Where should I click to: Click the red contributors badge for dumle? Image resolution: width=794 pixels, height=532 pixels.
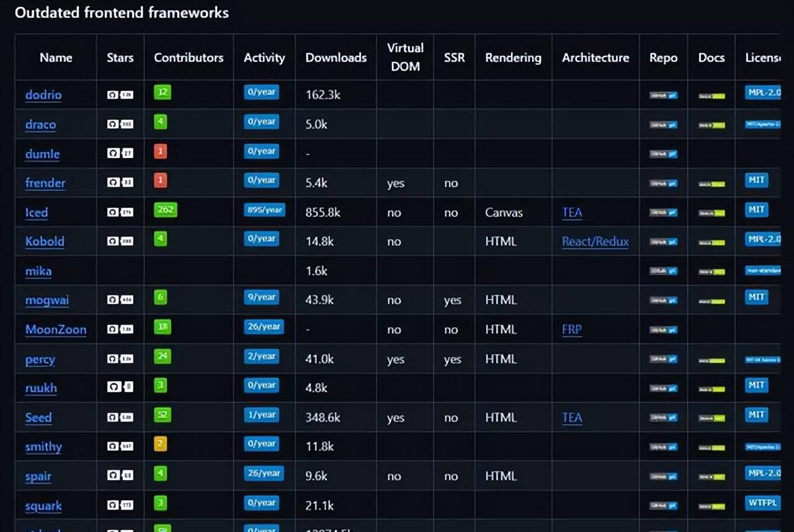point(161,151)
